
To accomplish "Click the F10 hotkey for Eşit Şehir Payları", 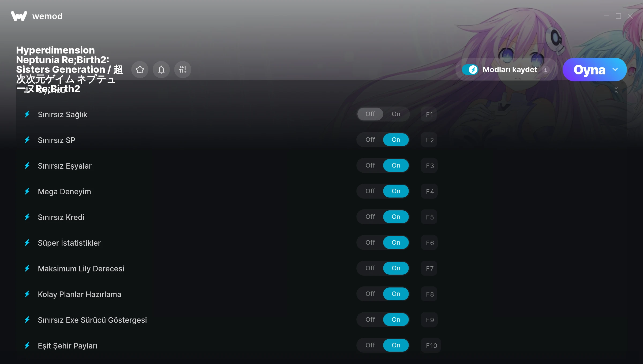I will 431,346.
